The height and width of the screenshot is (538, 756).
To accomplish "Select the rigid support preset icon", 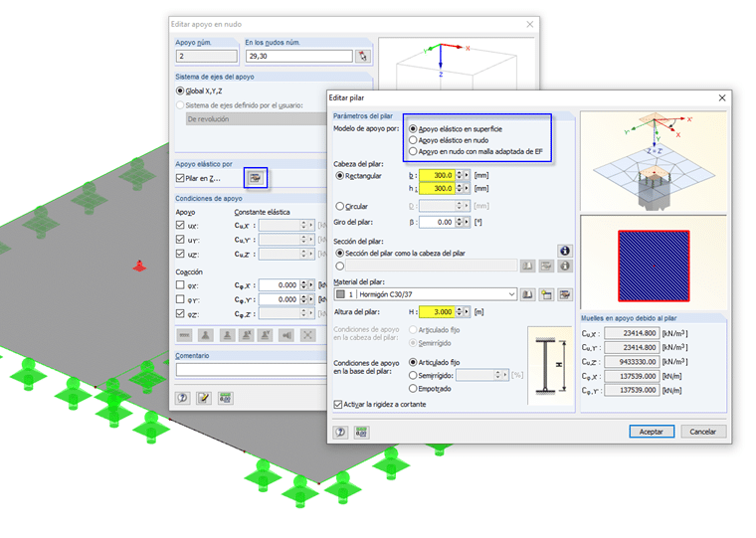I will [x=227, y=335].
